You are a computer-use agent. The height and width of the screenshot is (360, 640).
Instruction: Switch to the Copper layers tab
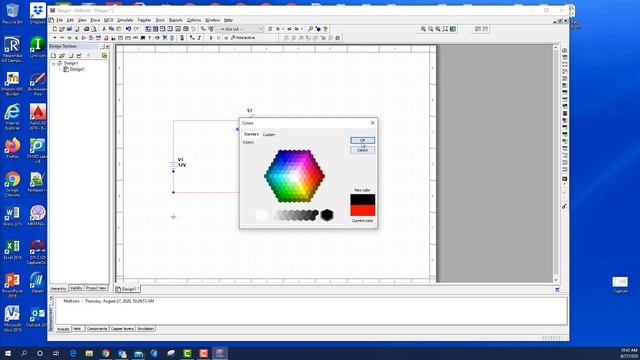pos(122,329)
